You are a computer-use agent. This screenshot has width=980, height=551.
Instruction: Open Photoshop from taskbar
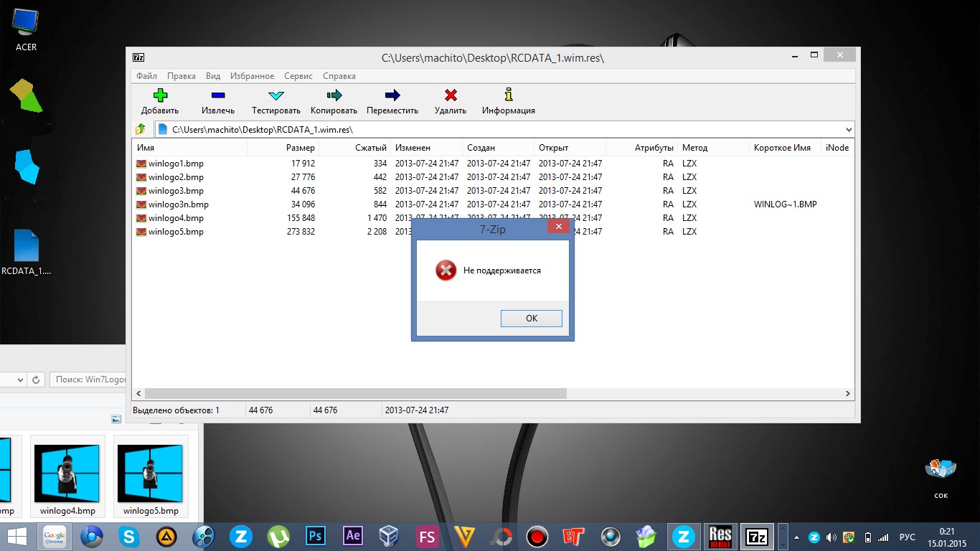coord(316,536)
